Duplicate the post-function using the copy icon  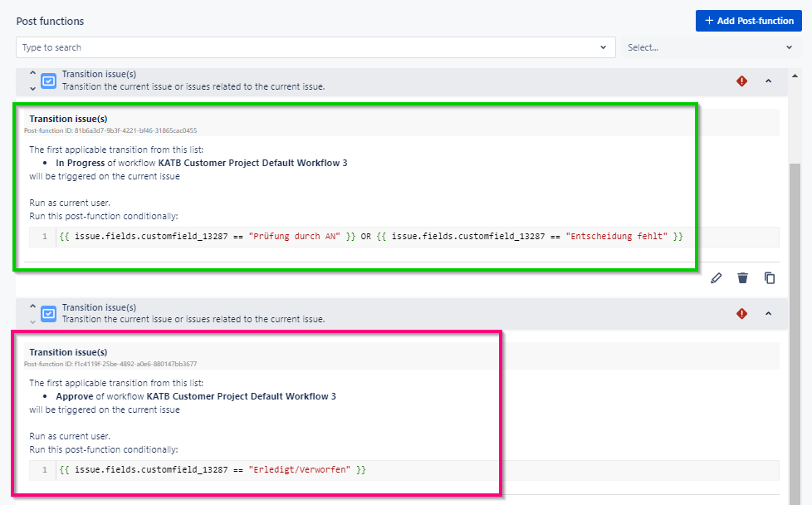tap(770, 278)
